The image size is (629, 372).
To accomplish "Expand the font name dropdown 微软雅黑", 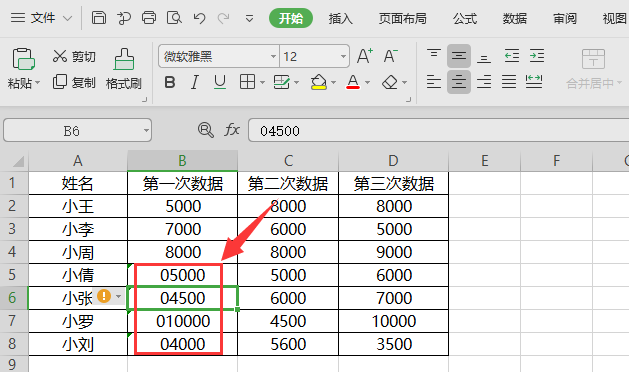I will (x=273, y=56).
